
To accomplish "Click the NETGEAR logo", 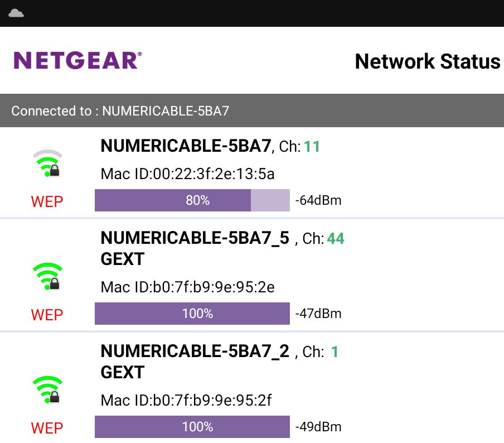I will click(78, 60).
